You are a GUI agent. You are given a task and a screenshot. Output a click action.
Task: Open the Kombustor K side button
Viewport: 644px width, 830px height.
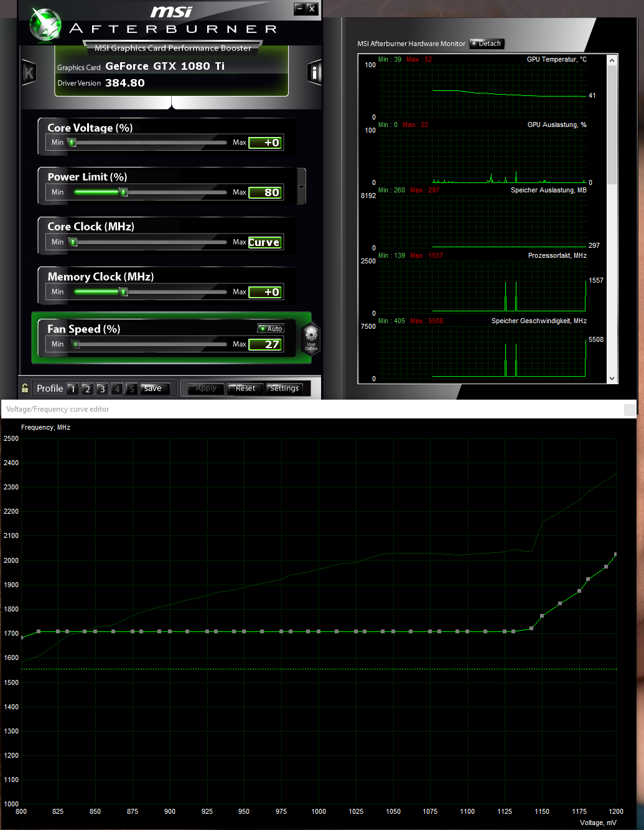click(x=28, y=73)
